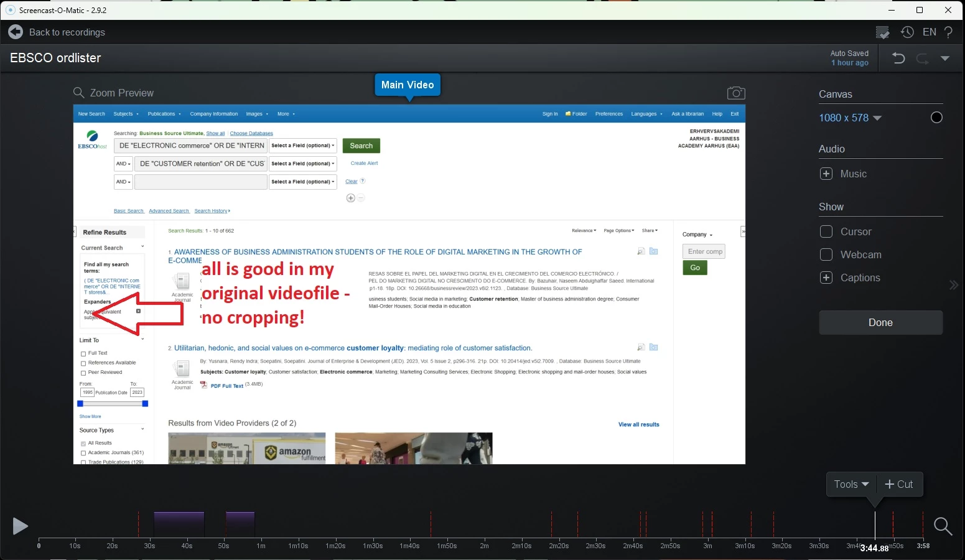Screen dimensions: 965x560
Task: Click the + Cut button
Action: pyautogui.click(x=899, y=484)
